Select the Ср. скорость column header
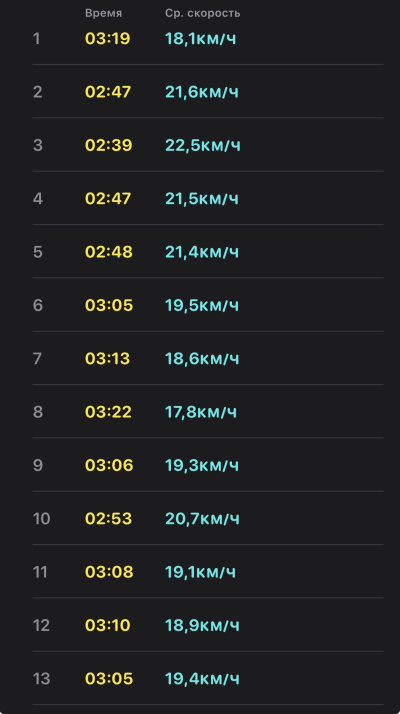The image size is (400, 714). 203,14
